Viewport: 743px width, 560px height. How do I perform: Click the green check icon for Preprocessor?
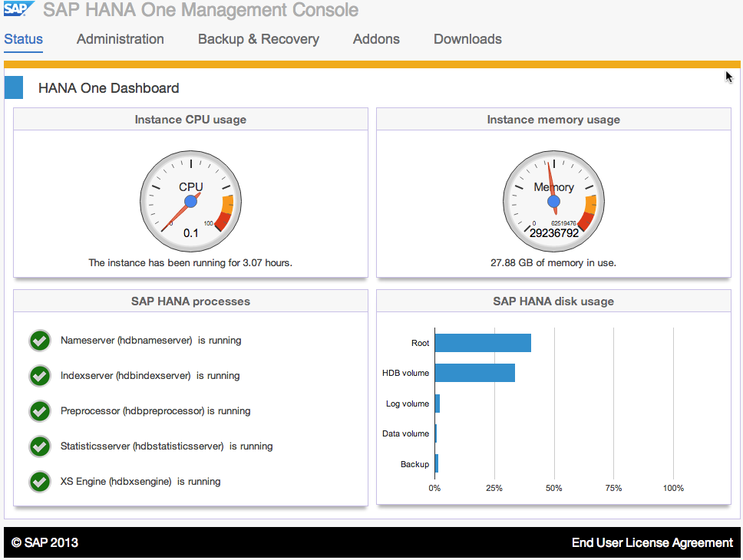40,410
